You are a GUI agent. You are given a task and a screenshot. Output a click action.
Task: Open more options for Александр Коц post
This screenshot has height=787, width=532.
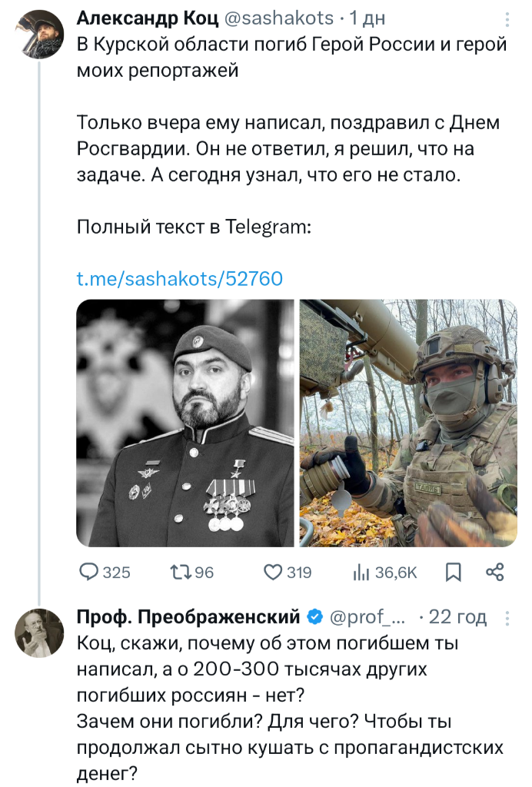point(507,18)
